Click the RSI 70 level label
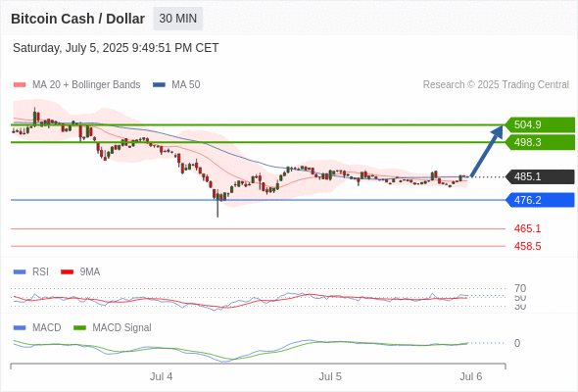This screenshot has width=578, height=392. point(520,288)
